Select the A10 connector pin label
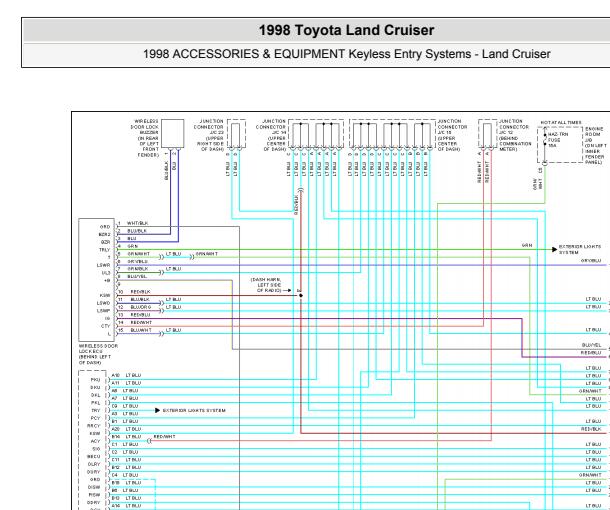Screen dimensions: 610x510 click(115, 375)
